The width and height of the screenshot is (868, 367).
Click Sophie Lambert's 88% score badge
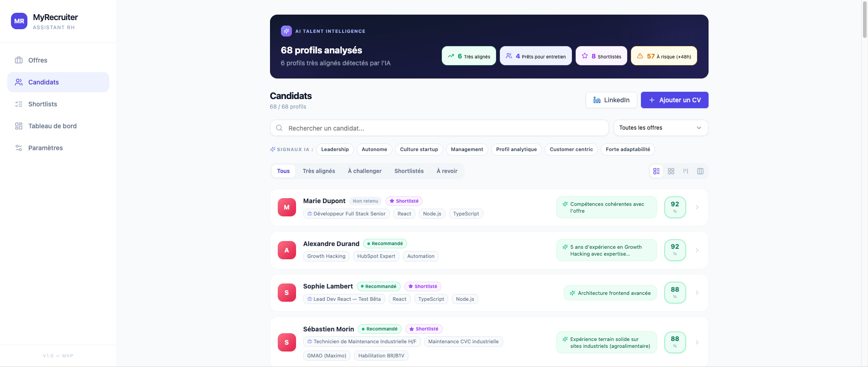point(675,293)
